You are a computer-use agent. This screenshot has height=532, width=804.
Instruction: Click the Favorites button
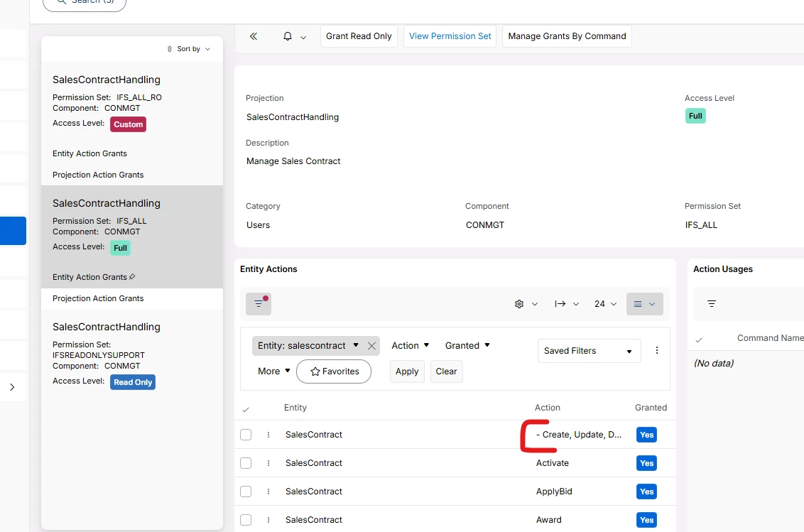click(x=334, y=371)
